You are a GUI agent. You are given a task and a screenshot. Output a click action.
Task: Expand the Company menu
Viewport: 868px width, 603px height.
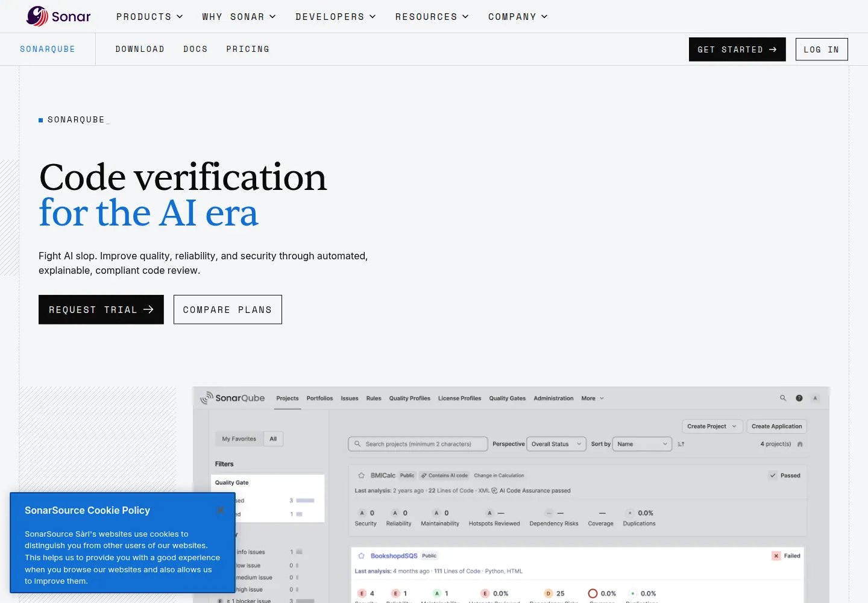click(518, 16)
